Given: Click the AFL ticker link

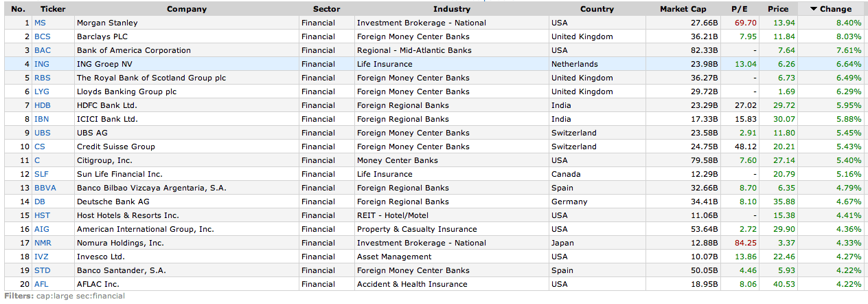Looking at the screenshot, I should [41, 284].
